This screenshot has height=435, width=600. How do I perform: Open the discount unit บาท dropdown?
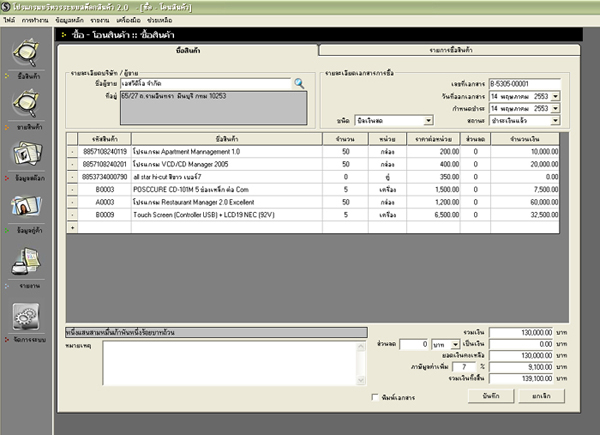click(x=456, y=343)
